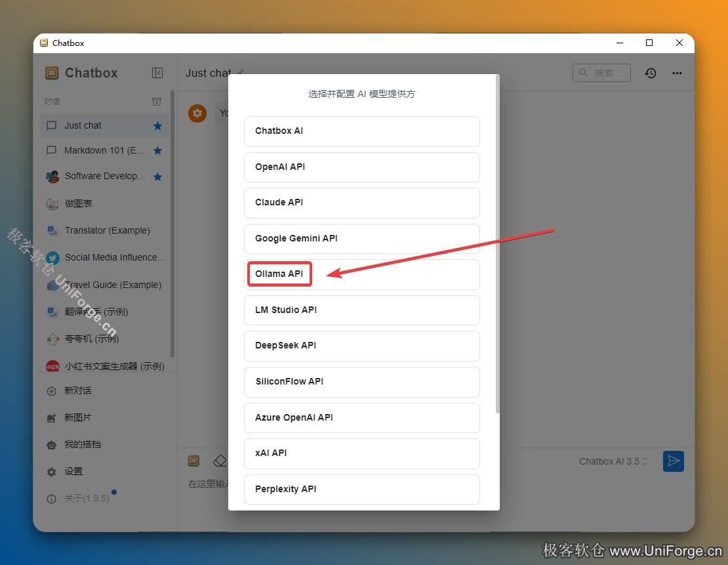Select Chatbox AI provider
The height and width of the screenshot is (565, 728).
tap(361, 131)
